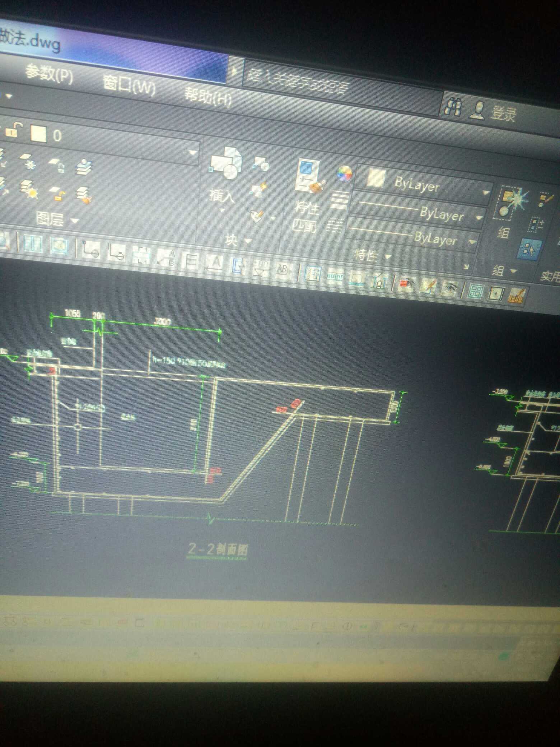Click the 1055 dimension text
This screenshot has height=747, width=560.
[x=73, y=313]
